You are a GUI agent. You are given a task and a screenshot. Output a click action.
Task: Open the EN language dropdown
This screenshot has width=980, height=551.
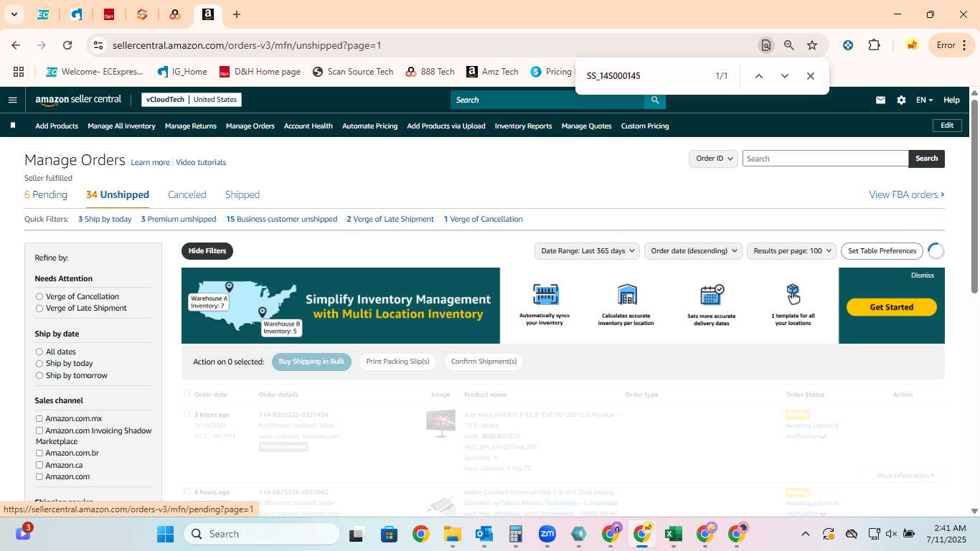click(924, 100)
